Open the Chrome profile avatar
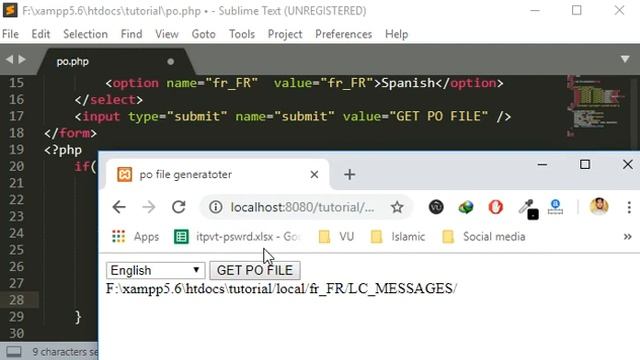Viewport: 640px width, 360px height. tap(599, 207)
